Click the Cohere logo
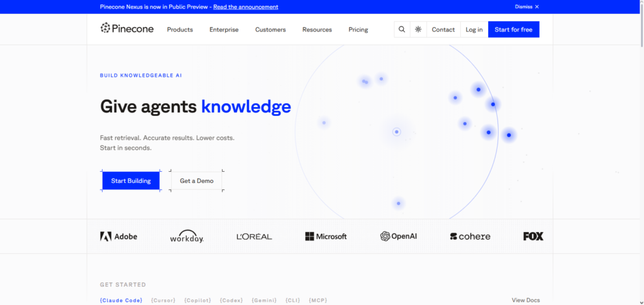This screenshot has width=644, height=305. pyautogui.click(x=470, y=236)
